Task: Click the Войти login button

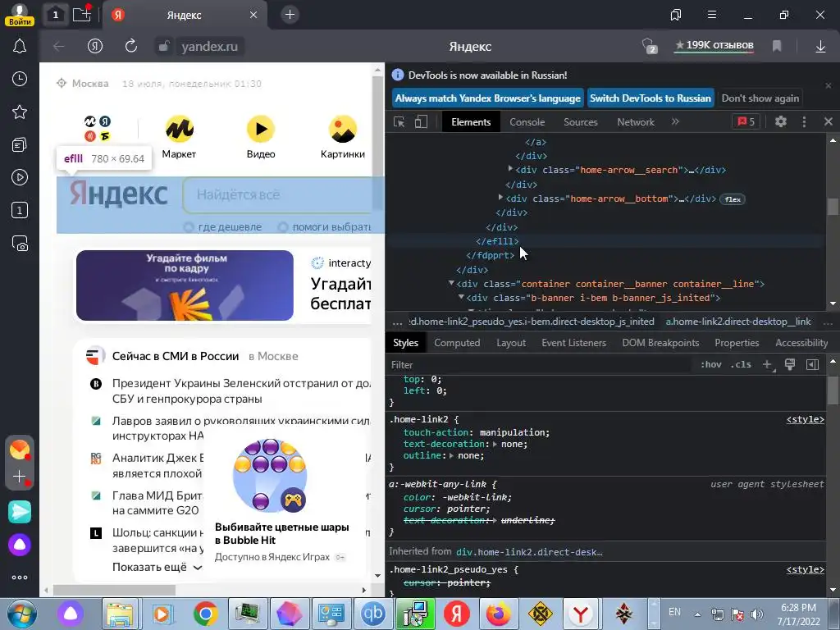Action: 20,22
